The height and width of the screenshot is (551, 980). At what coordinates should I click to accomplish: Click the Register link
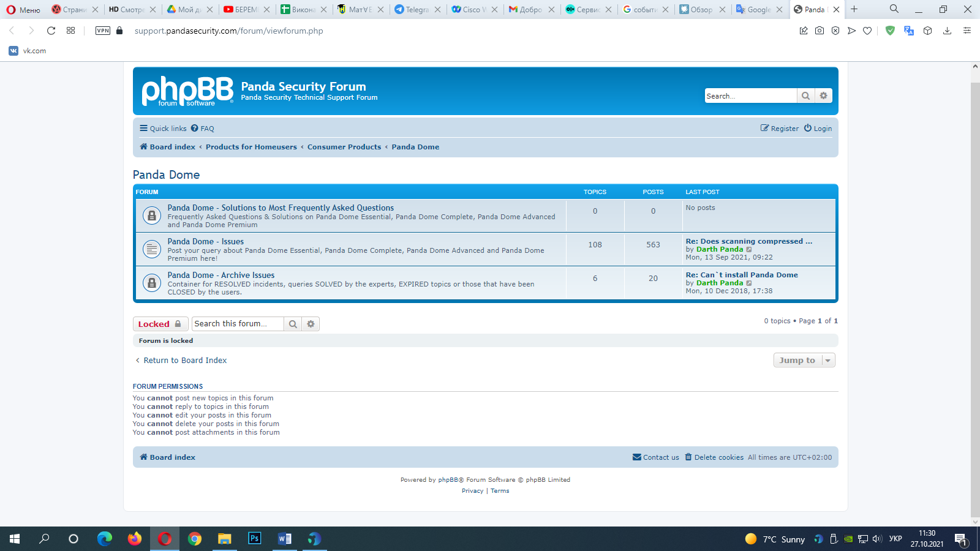[x=780, y=129]
